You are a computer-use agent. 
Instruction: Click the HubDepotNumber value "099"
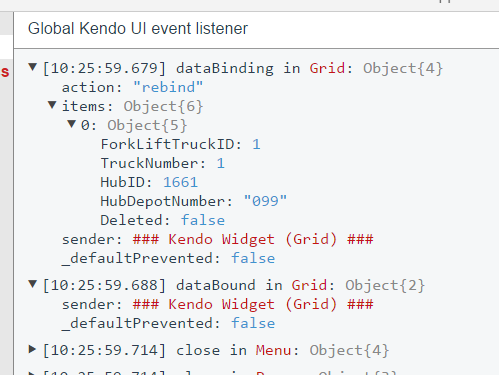click(265, 201)
